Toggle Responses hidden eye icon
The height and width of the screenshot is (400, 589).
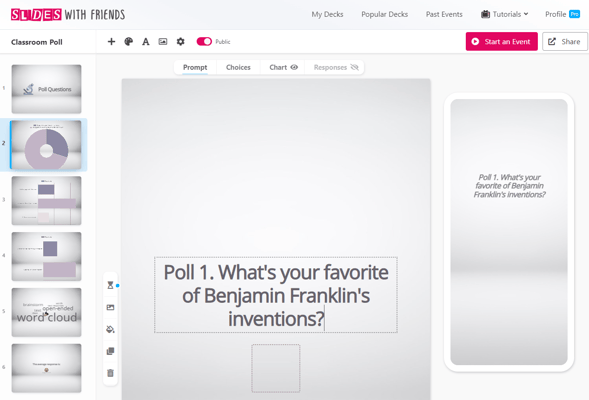355,68
